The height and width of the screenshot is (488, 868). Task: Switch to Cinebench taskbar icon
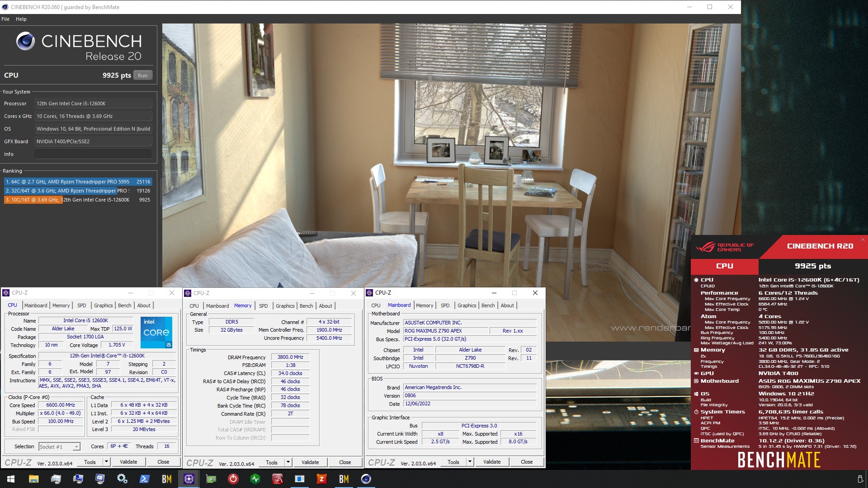(x=366, y=479)
